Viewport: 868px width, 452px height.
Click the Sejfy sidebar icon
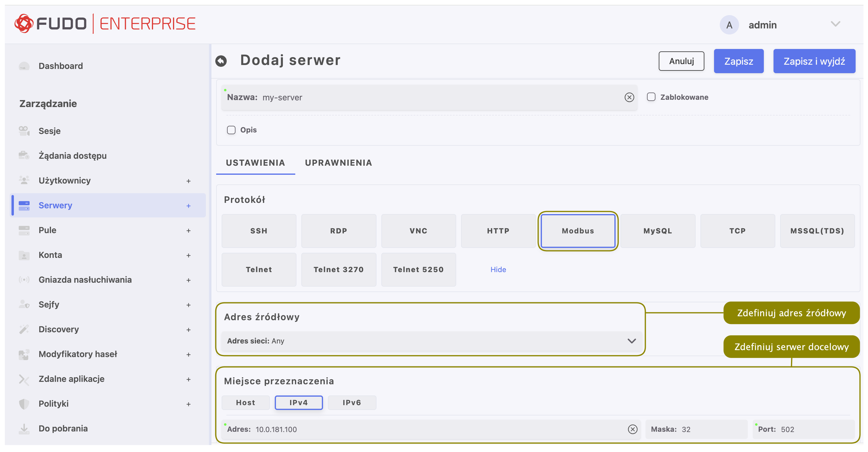(24, 304)
